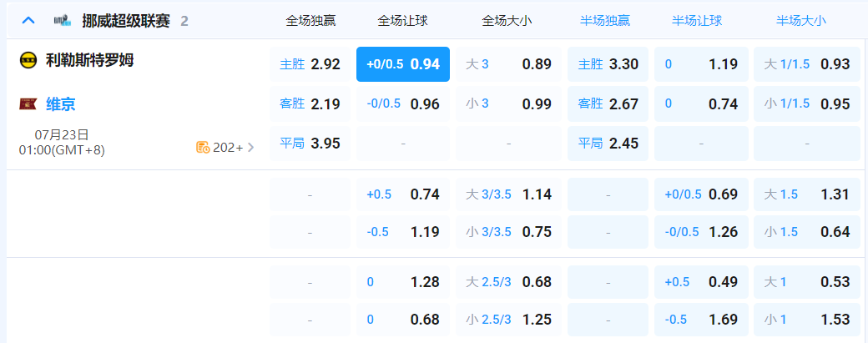Select half-time 平局 odds 2.45
Image resolution: width=868 pixels, height=343 pixels.
608,144
